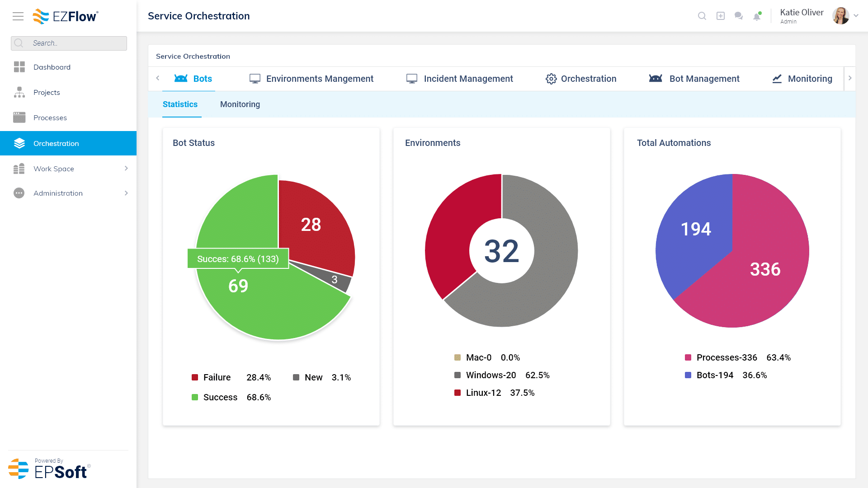Open Incident Management tab
Image resolution: width=868 pixels, height=488 pixels.
tap(468, 78)
